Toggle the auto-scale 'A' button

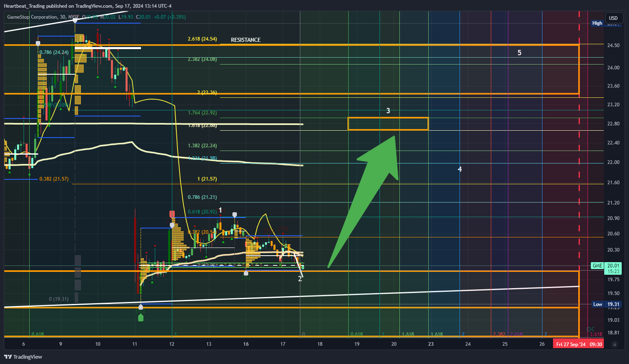point(614,345)
